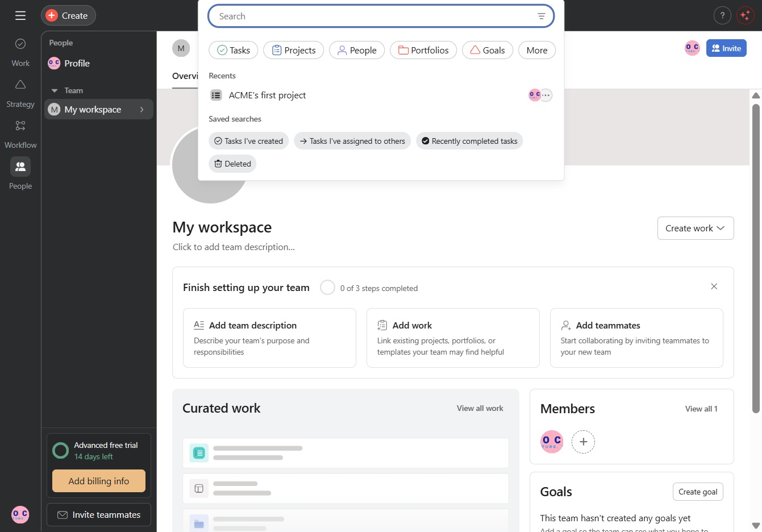Run saved search Tasks I've created
Image resolution: width=762 pixels, height=532 pixels.
coord(249,141)
